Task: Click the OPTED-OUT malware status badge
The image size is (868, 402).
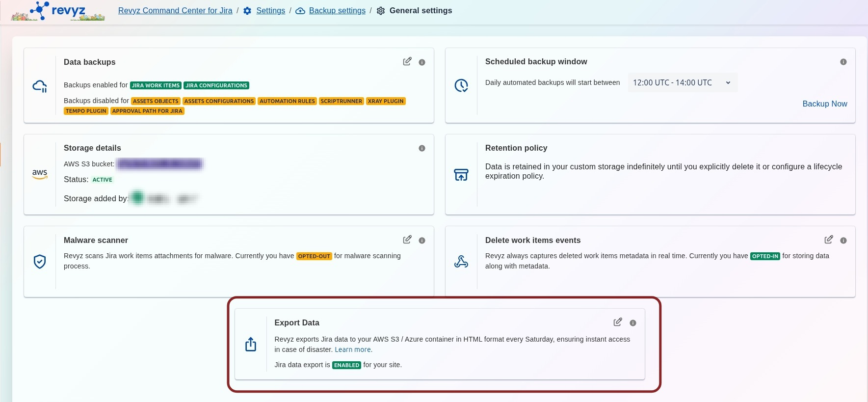Action: 314,256
